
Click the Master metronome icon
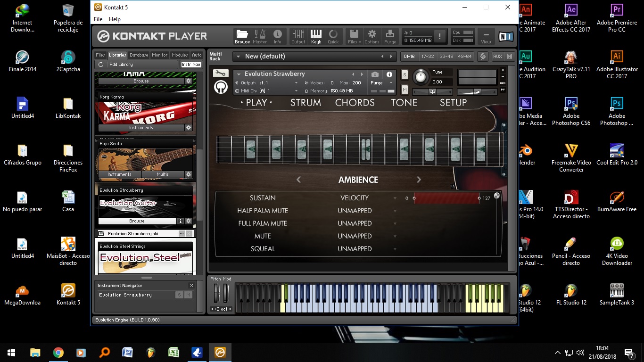pos(260,36)
